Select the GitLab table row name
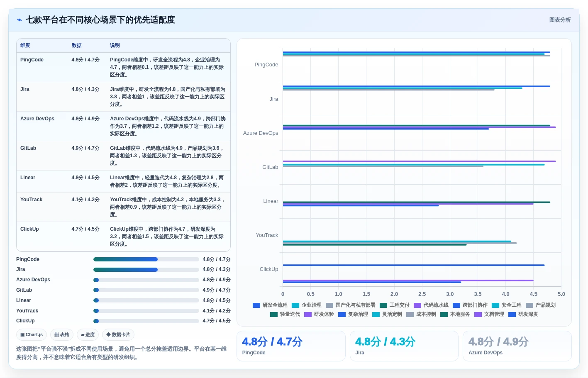588x378 pixels. pyautogui.click(x=28, y=148)
